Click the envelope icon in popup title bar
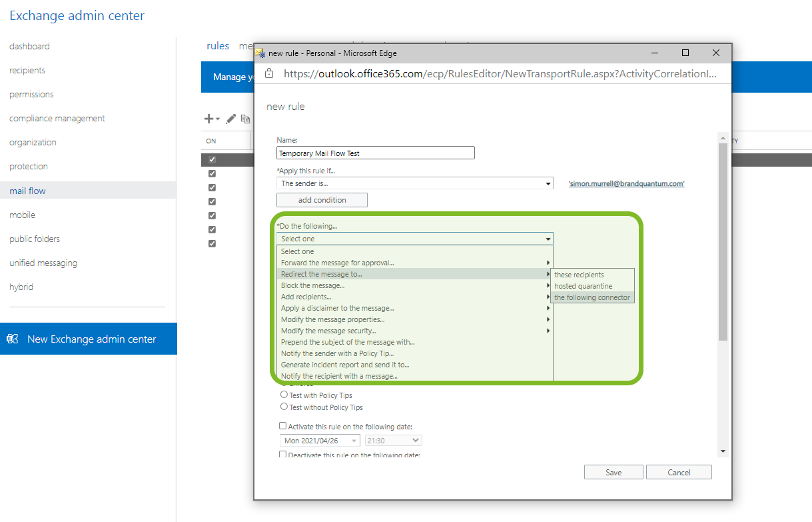This screenshot has width=812, height=522. coord(260,53)
